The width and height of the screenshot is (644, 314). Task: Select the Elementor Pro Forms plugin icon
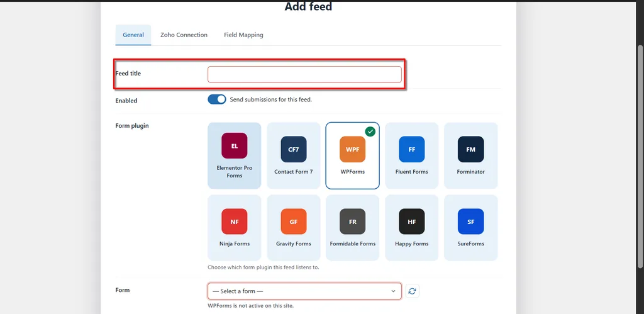click(x=234, y=145)
